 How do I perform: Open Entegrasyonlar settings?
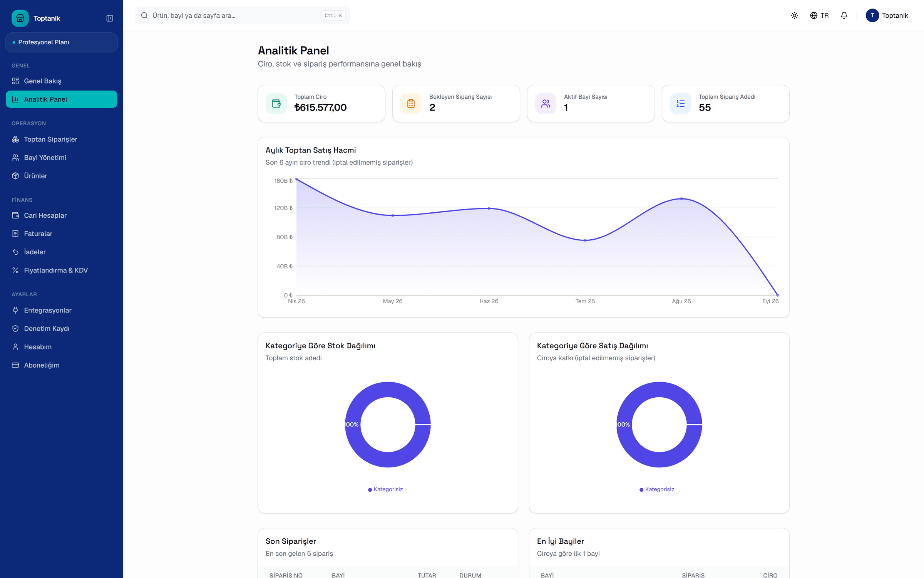62,310
